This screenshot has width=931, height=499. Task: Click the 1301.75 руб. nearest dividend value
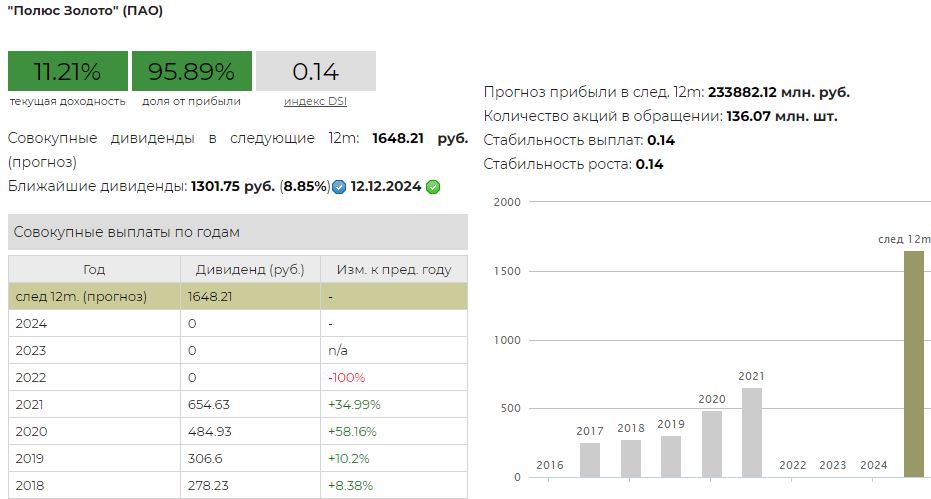click(x=233, y=187)
